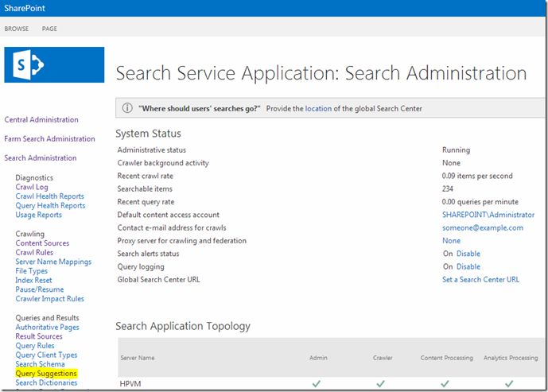Click HPVM Admin checkmark
Viewport: 548px width, 392px height.
point(317,383)
